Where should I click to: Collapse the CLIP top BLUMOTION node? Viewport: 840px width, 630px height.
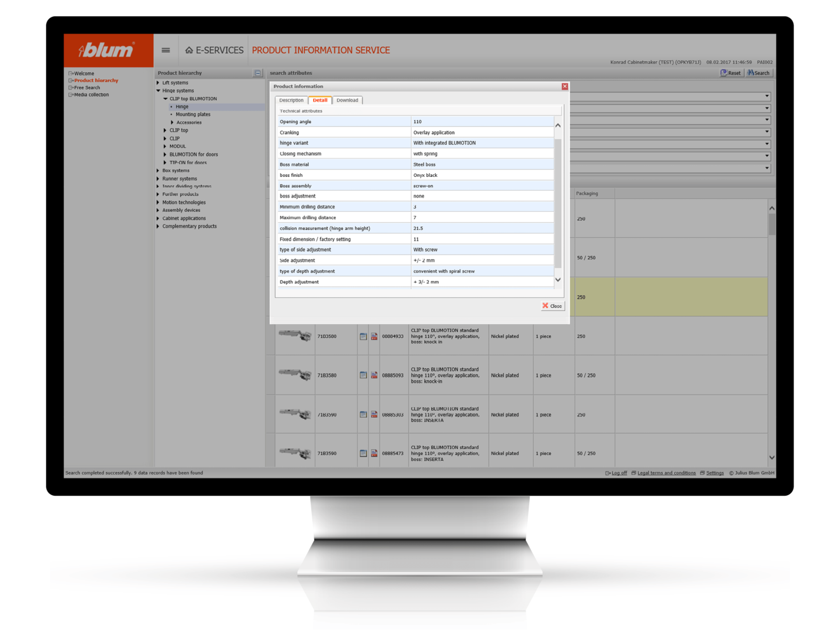tap(165, 99)
